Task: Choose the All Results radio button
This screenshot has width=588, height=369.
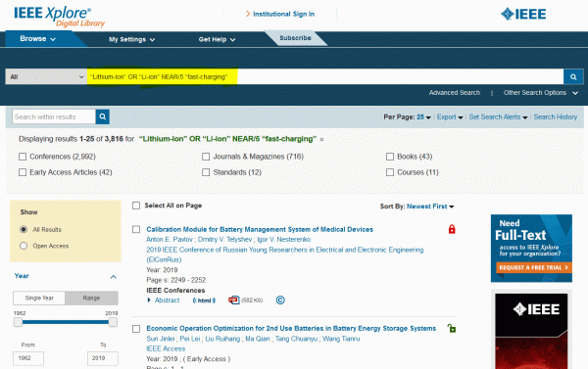Action: coord(24,229)
